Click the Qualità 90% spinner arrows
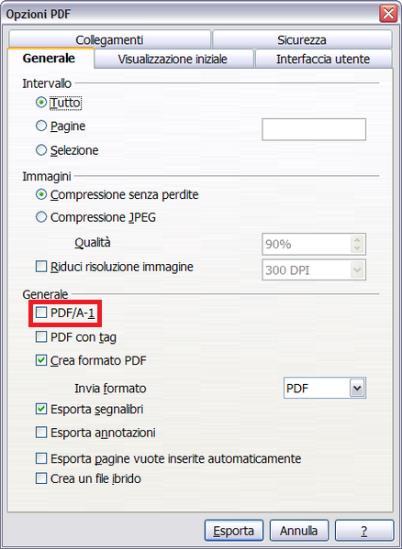This screenshot has width=402, height=549. (x=357, y=244)
